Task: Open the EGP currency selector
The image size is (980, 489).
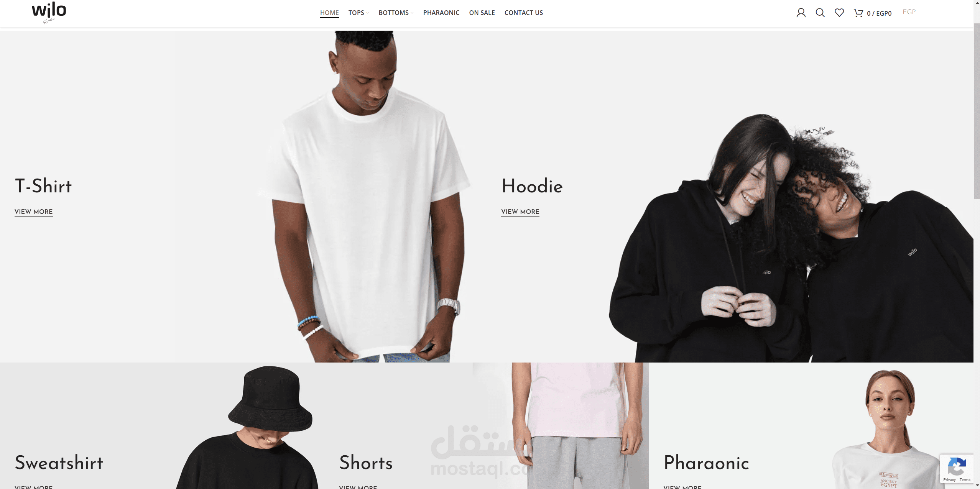Action: point(909,12)
